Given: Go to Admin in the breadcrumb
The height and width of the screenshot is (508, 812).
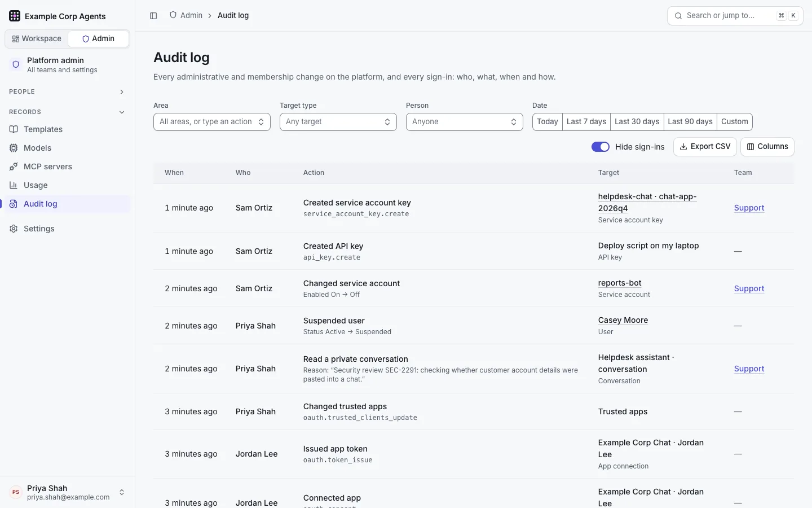Looking at the screenshot, I should [x=191, y=15].
